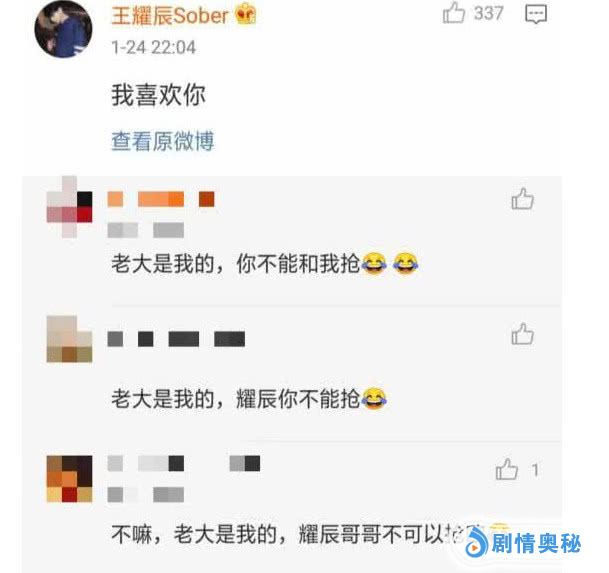Open the orange blurred username of first reply
609x573 pixels.
tap(161, 199)
